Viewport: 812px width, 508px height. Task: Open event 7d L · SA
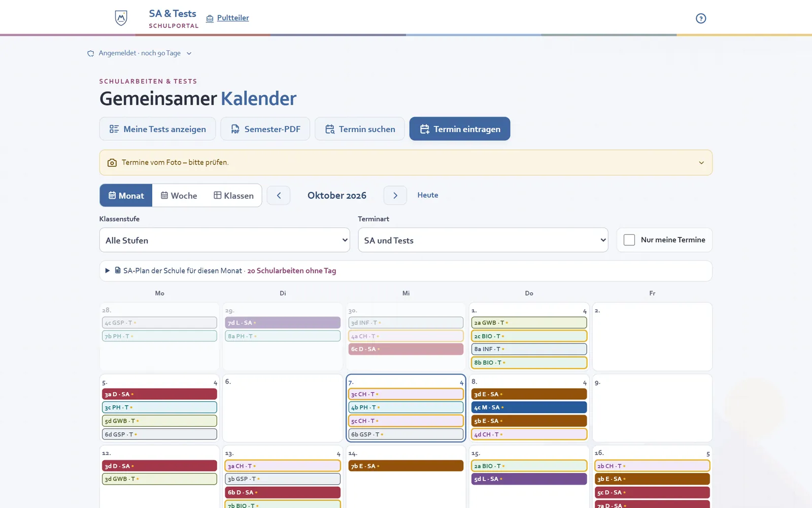(283, 323)
